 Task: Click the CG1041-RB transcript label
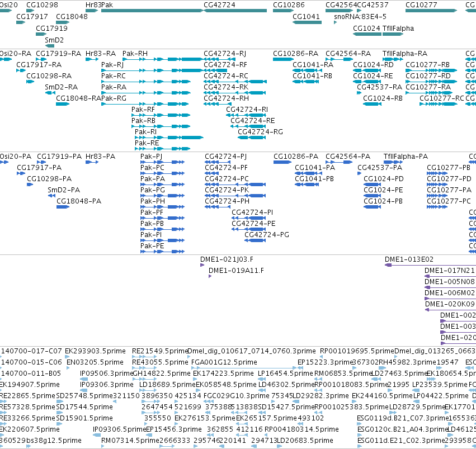coord(312,76)
